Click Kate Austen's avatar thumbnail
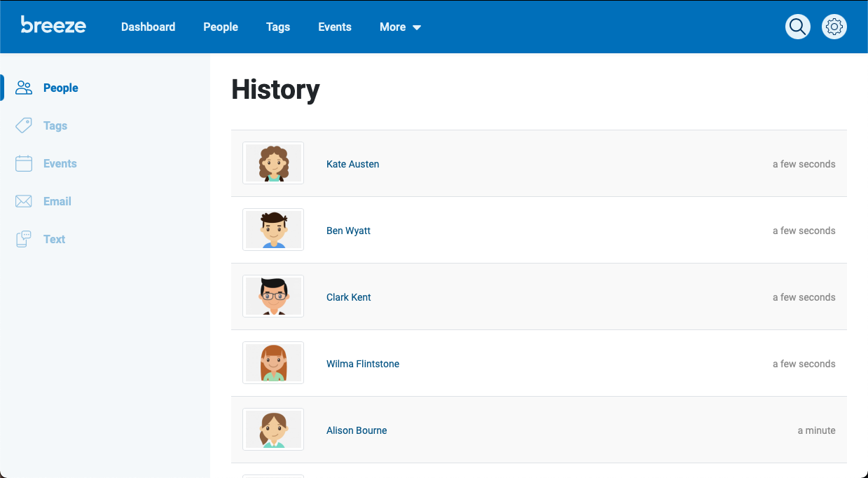The width and height of the screenshot is (868, 478). (x=273, y=163)
